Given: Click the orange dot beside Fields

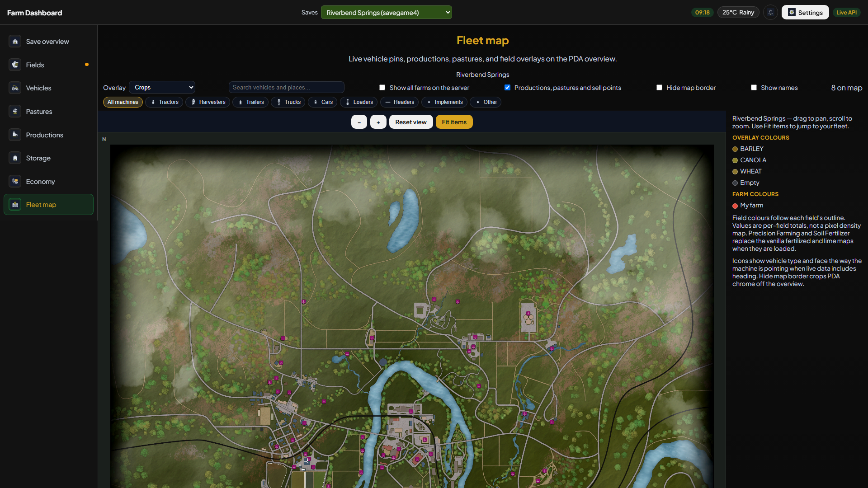Looking at the screenshot, I should (87, 65).
